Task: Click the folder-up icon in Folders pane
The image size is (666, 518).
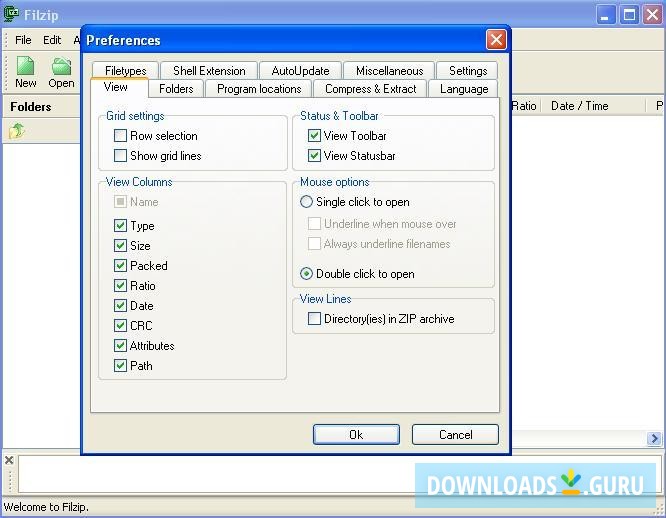Action: [17, 131]
